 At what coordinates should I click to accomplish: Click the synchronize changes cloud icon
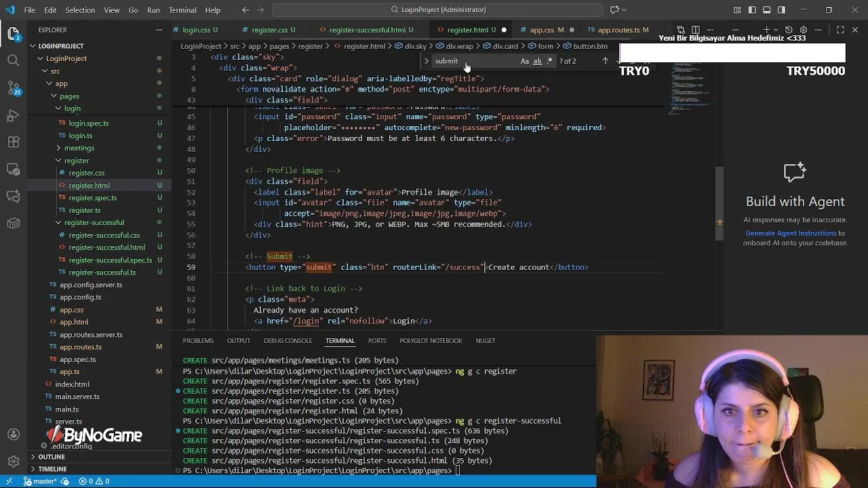point(66,481)
